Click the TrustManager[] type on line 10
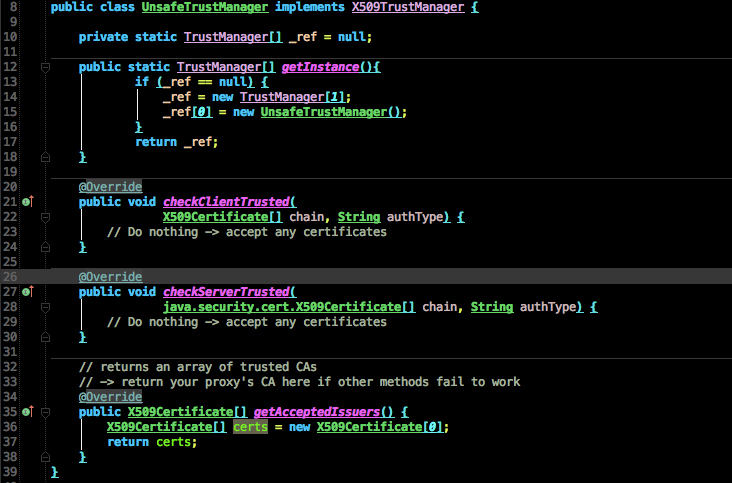The height and width of the screenshot is (483, 732). (x=233, y=37)
